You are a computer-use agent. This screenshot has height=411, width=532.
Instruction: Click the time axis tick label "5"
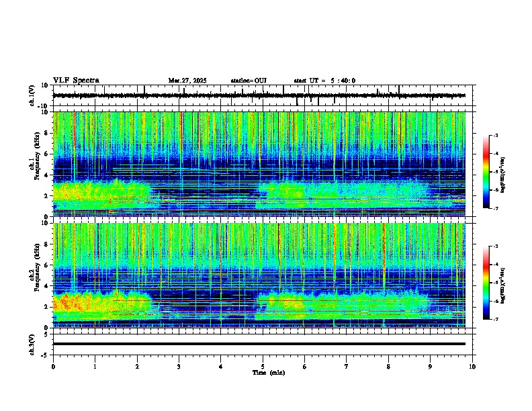coord(263,367)
